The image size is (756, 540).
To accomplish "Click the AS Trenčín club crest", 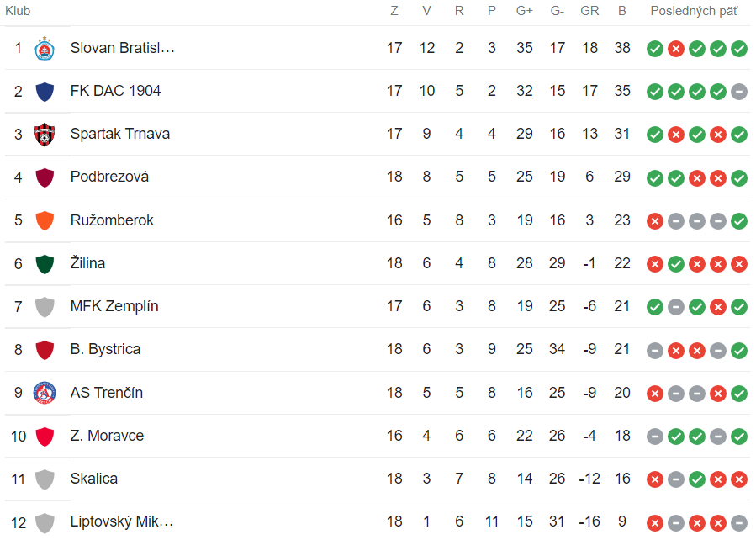I will point(45,393).
